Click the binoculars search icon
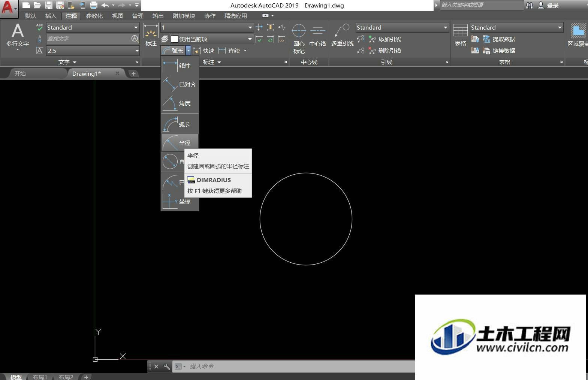The height and width of the screenshot is (380, 588). pos(529,5)
